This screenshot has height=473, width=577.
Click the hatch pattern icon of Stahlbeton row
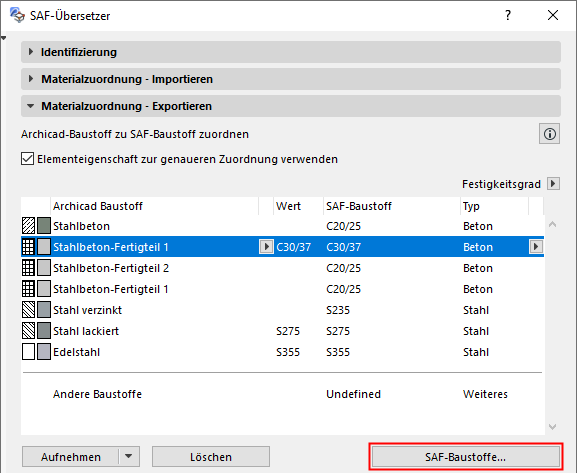(x=28, y=226)
